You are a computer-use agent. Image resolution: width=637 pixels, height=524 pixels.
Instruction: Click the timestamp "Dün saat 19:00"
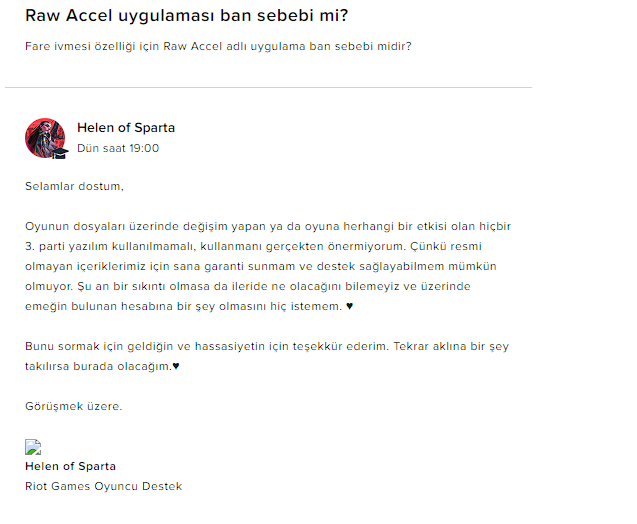(117, 148)
